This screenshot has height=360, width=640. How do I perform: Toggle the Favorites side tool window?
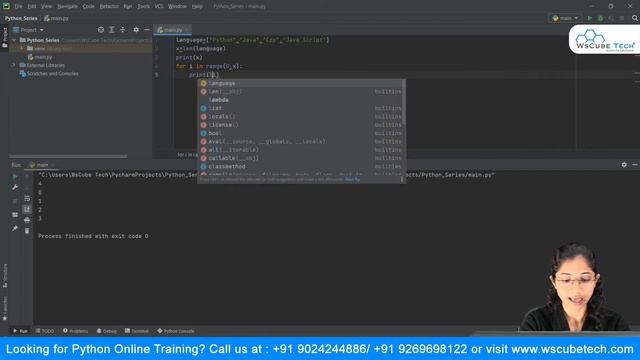5,308
